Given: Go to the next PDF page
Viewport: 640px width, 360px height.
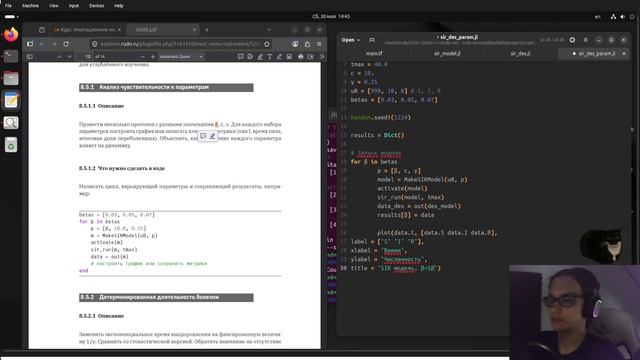Looking at the screenshot, I should (x=69, y=57).
